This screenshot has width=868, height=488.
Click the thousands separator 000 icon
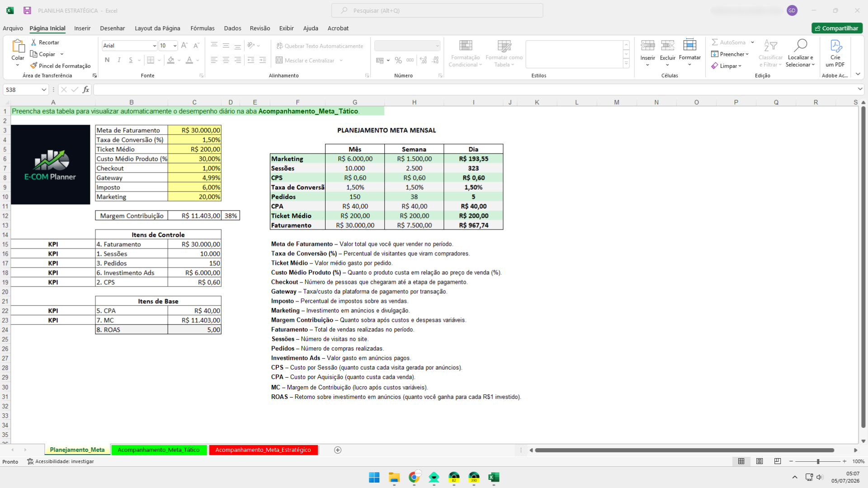click(x=410, y=60)
